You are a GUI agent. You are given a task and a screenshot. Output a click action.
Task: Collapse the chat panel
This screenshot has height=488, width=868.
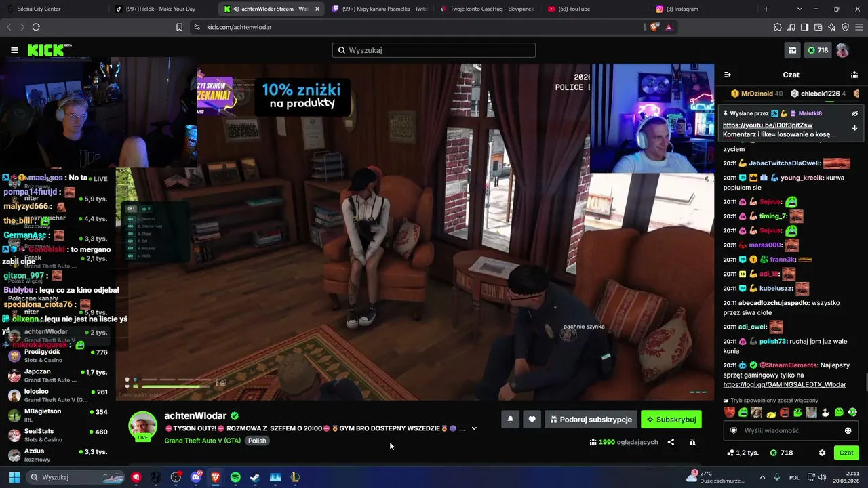(728, 75)
